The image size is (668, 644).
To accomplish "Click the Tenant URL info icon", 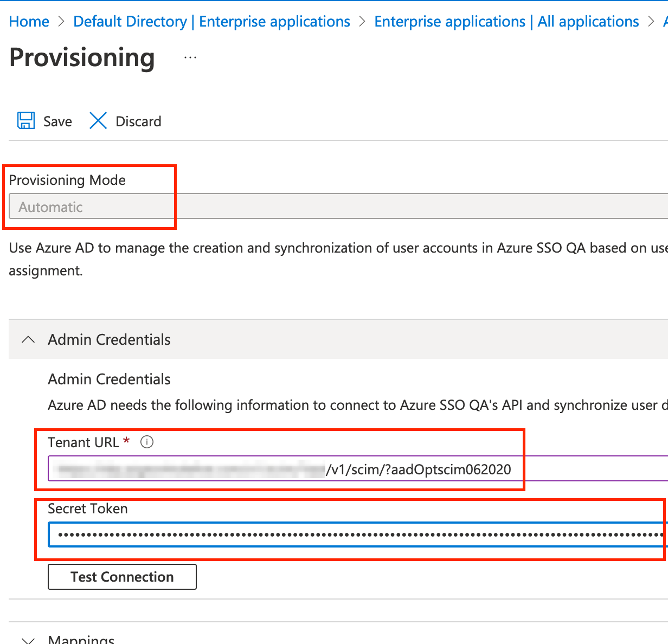I will (147, 442).
